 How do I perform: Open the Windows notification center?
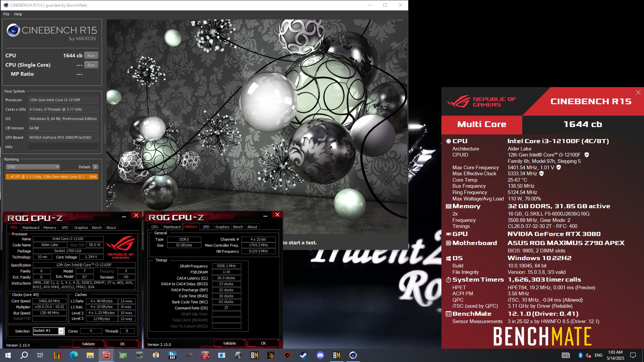click(633, 355)
